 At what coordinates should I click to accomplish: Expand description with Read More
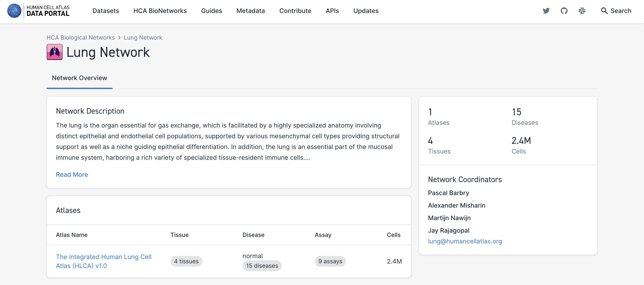(72, 174)
